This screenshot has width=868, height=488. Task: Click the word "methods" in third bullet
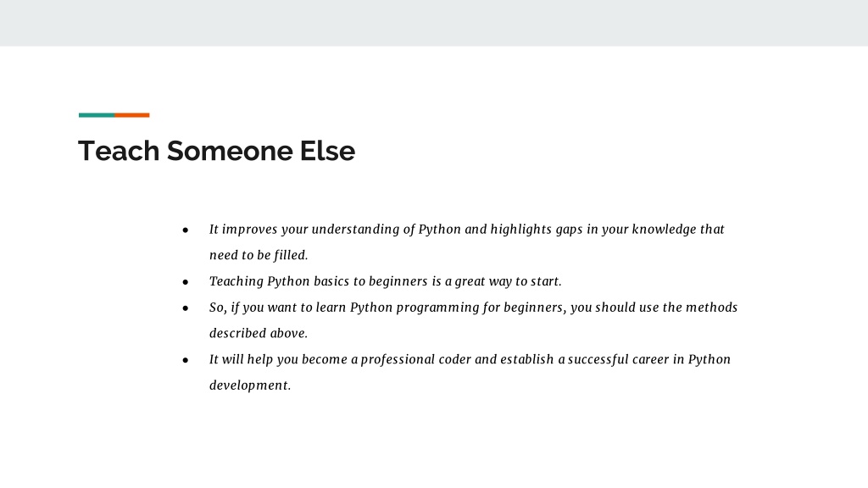click(x=711, y=307)
